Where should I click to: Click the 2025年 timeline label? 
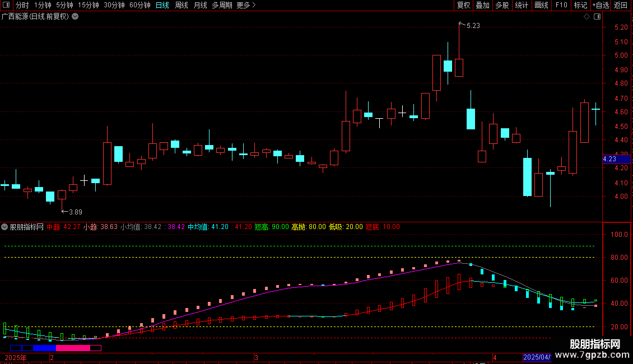point(16,357)
